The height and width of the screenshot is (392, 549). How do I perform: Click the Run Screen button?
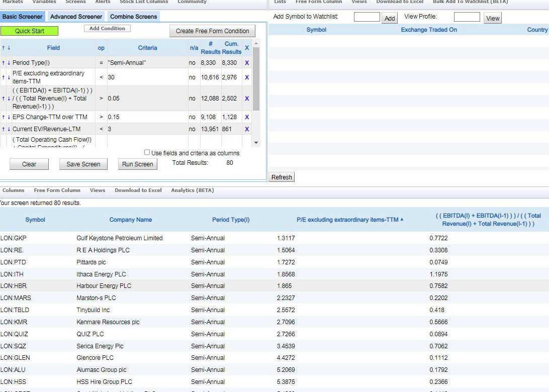tap(137, 164)
